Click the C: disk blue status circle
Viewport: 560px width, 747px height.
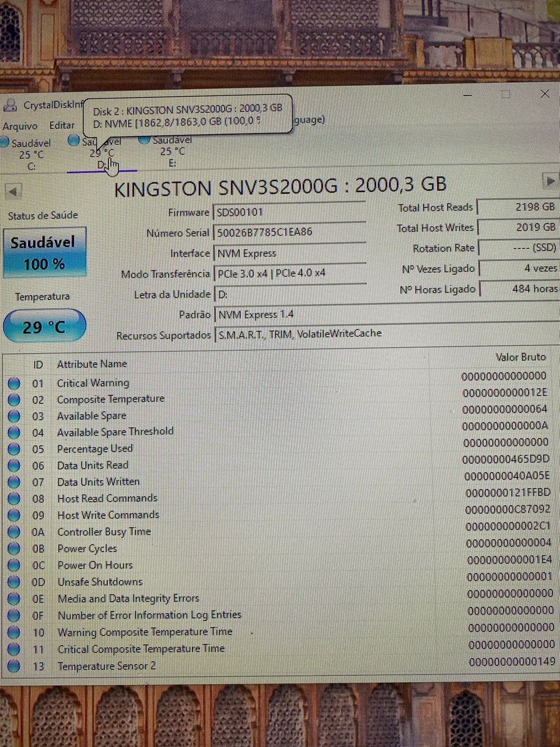click(4, 142)
